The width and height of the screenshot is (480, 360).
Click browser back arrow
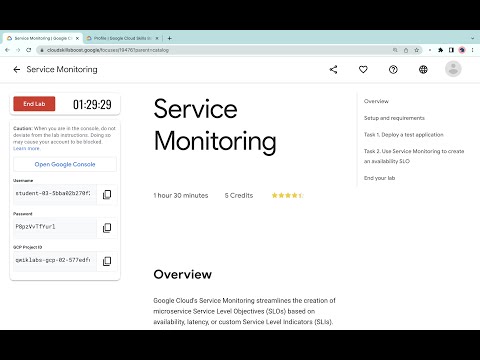click(7, 50)
